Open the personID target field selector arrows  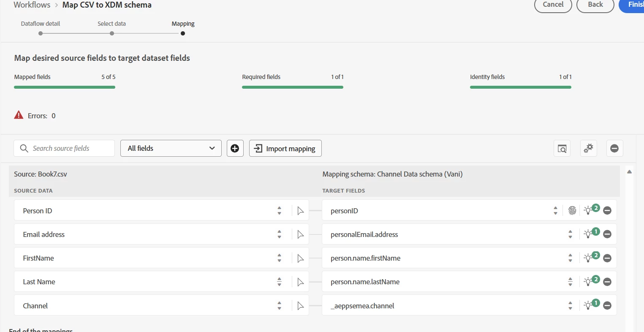555,211
